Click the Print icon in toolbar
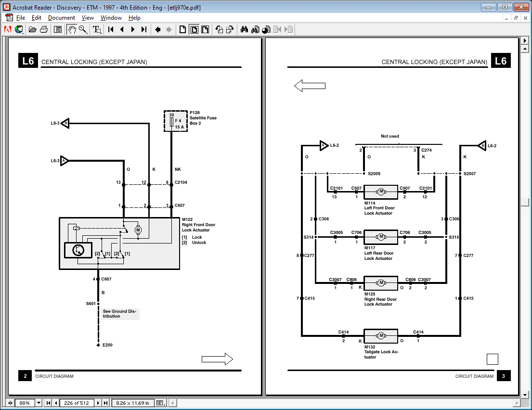The image size is (532, 410). [44, 29]
